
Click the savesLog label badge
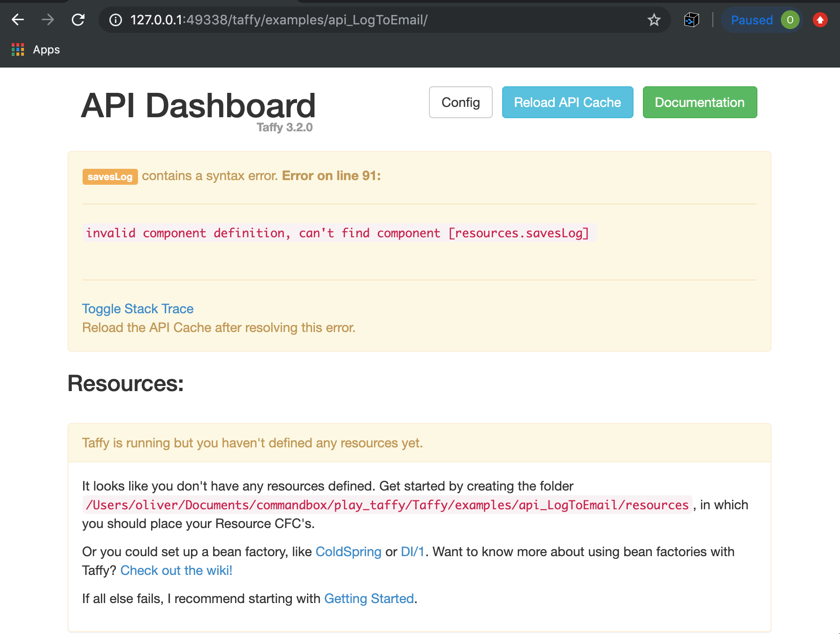click(110, 176)
